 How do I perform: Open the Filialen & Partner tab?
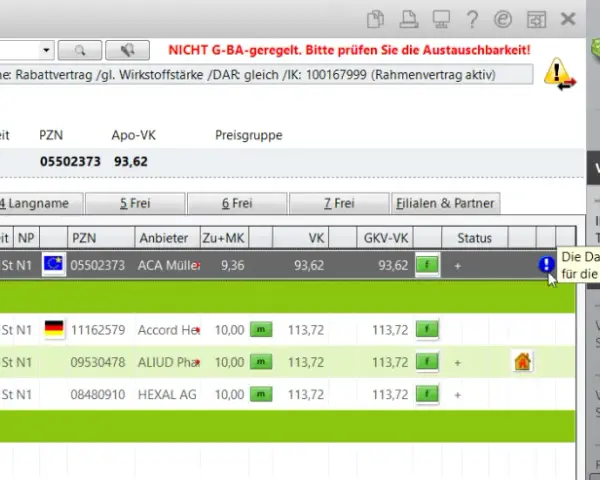[x=445, y=203]
